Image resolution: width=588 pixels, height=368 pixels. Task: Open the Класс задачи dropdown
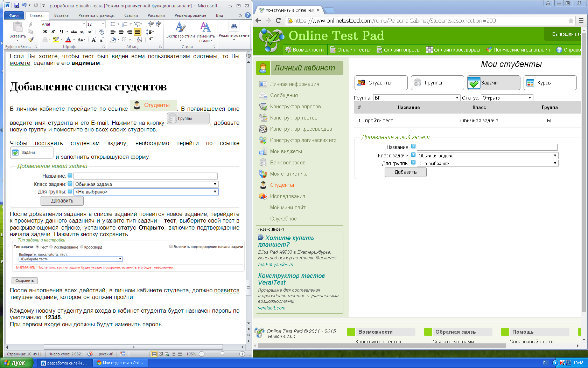[x=488, y=156]
